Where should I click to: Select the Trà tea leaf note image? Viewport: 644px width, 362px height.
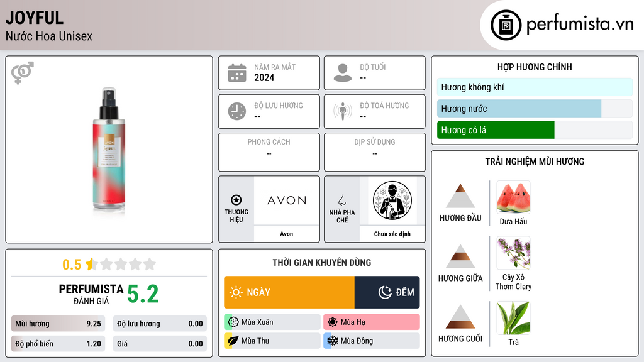pos(513,318)
